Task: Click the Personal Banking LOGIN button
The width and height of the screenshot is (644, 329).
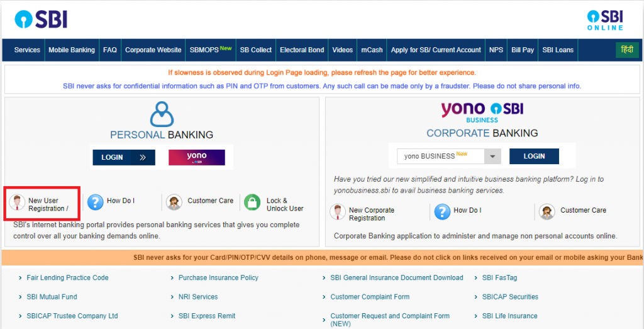Action: tap(124, 157)
